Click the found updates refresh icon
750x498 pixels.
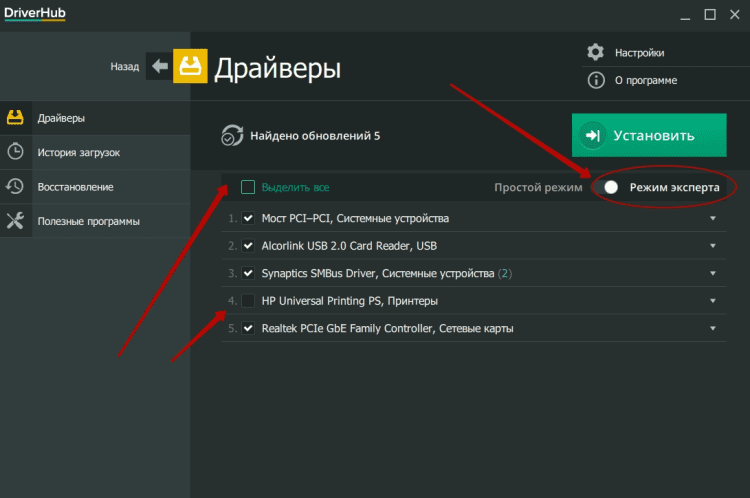(x=232, y=136)
